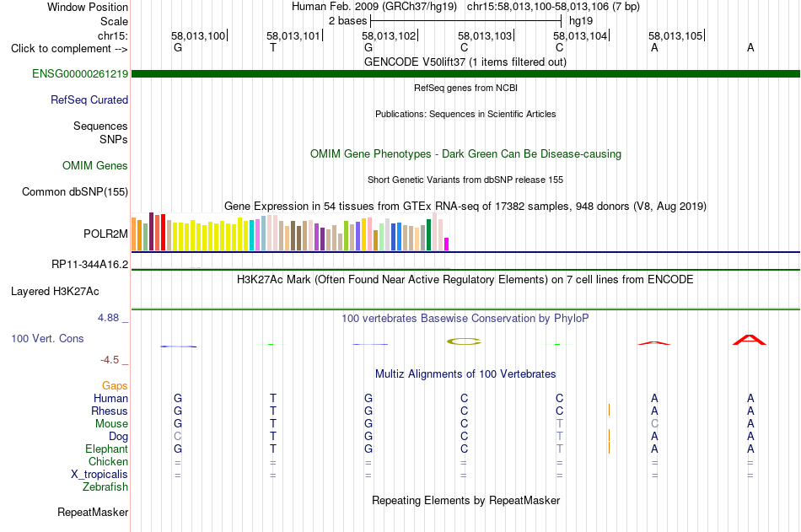Click the 4.88 PhyloP upper scale value
This screenshot has width=801, height=532.
108,318
